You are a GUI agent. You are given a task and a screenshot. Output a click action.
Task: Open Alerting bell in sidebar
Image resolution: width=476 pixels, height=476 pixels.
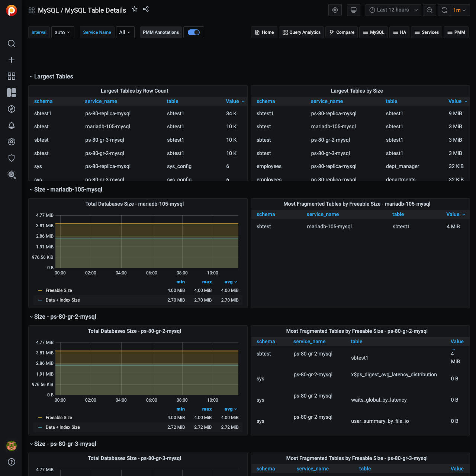[x=12, y=125]
